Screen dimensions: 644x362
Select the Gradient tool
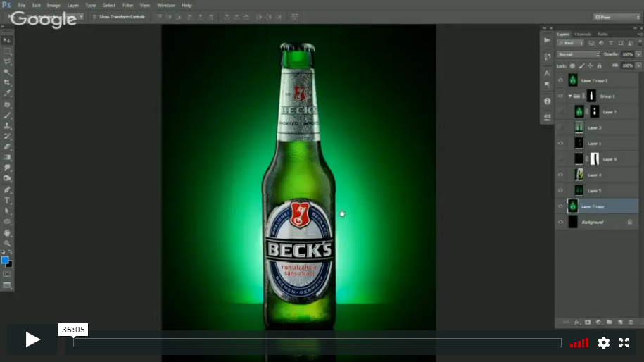tap(7, 157)
